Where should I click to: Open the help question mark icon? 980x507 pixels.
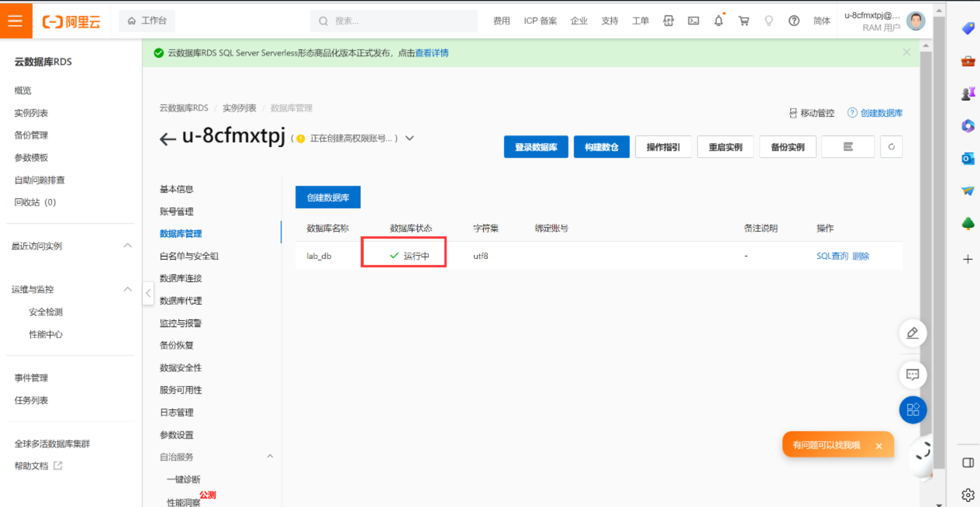[794, 21]
